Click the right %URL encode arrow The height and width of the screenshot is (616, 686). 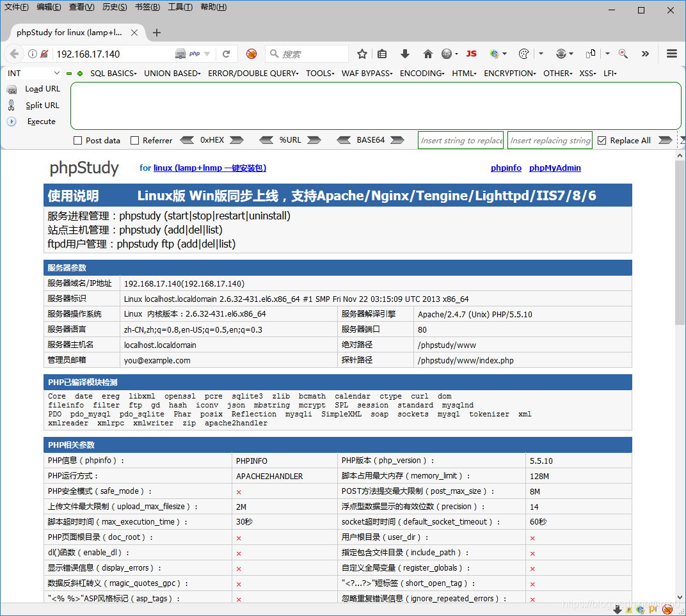(314, 140)
